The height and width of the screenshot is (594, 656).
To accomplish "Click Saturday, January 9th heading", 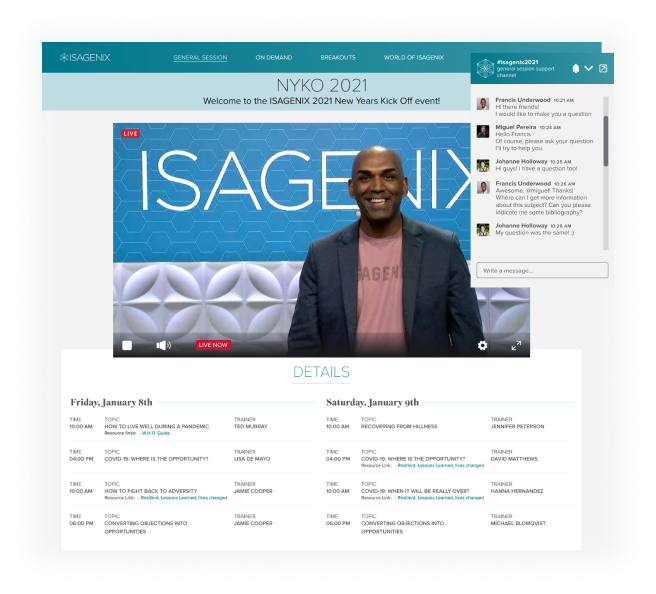I will pos(372,402).
